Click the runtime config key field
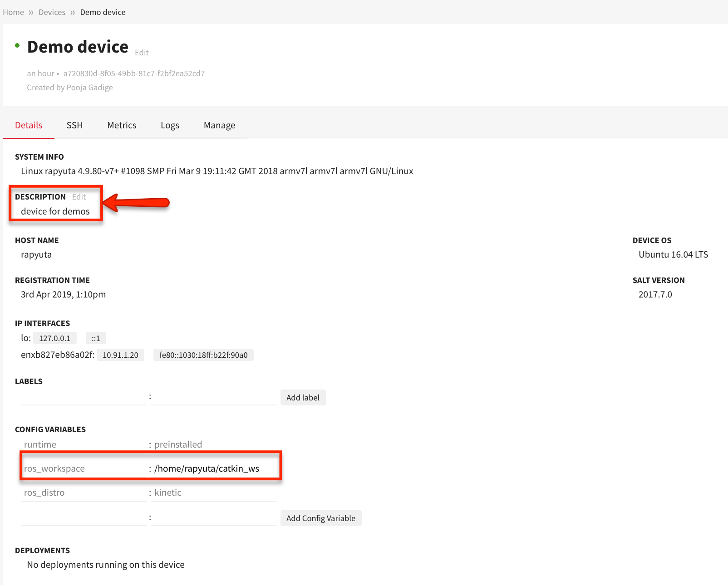Viewport: 728px width, 585px height. pyautogui.click(x=84, y=444)
